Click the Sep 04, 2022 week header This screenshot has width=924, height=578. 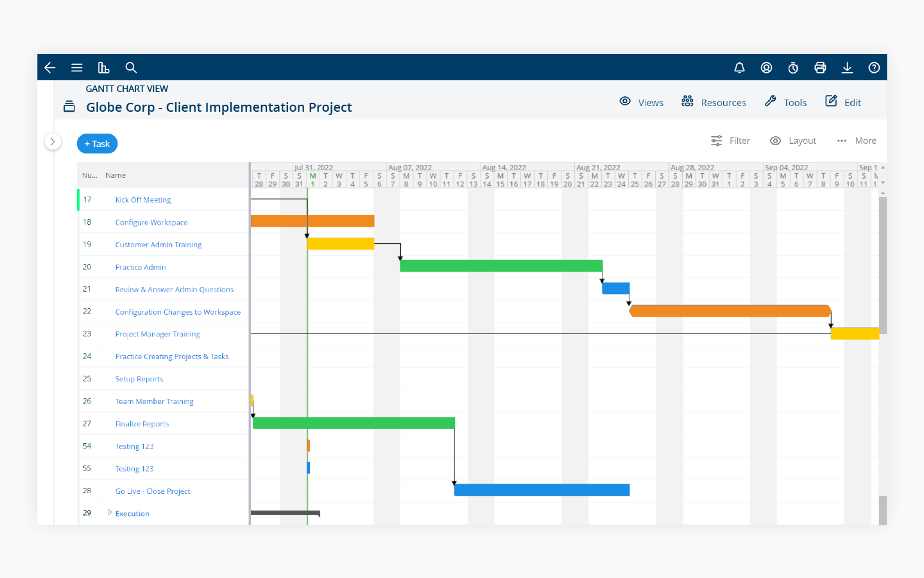pyautogui.click(x=787, y=168)
